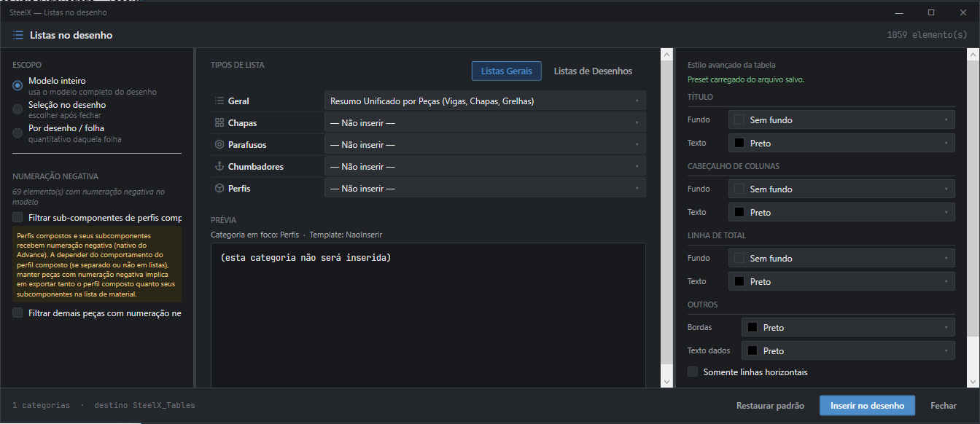Click Inserir no desenho button
This screenshot has height=424, width=980.
click(x=867, y=406)
